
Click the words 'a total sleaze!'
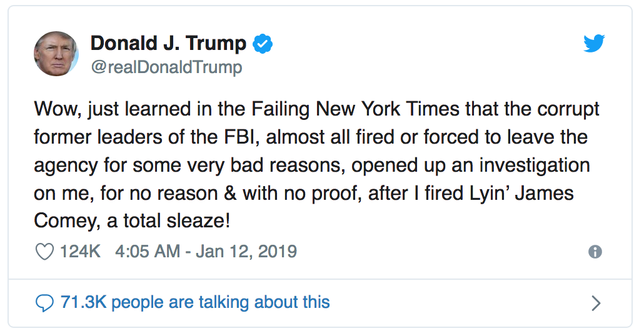tap(168, 220)
